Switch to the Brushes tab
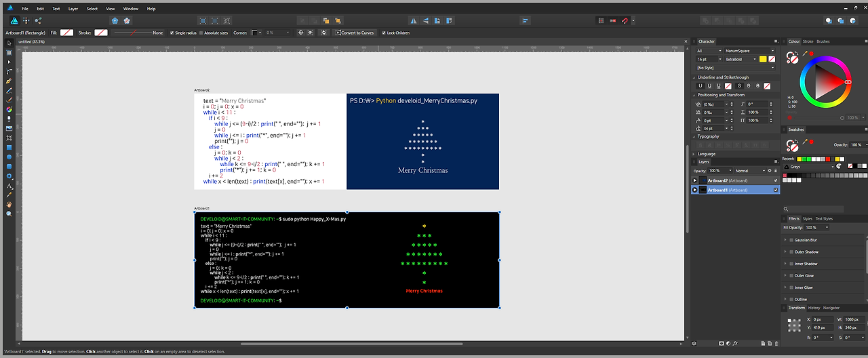Screen dimensions: 868x358 tap(823, 41)
